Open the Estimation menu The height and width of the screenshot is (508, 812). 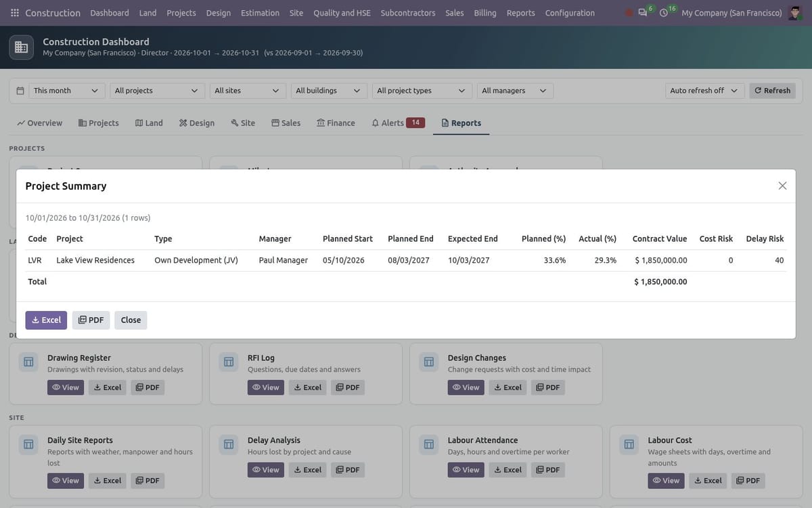pos(260,13)
